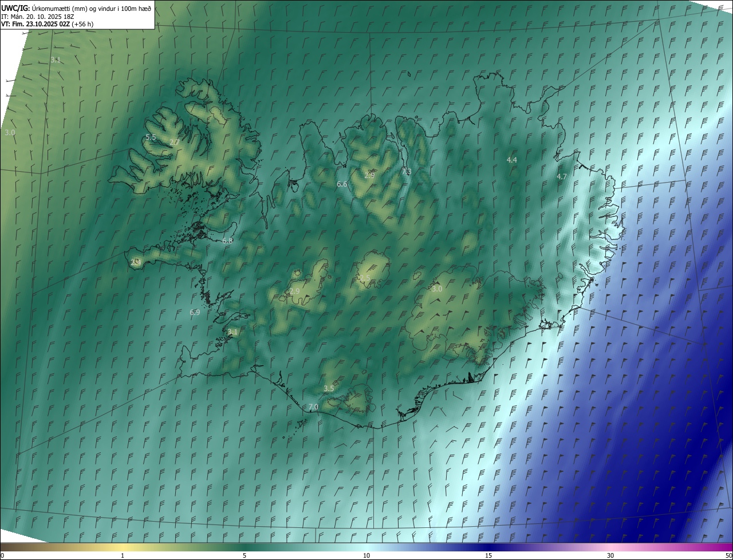
Task: Click the colorbar tick label 1
Action: click(123, 555)
